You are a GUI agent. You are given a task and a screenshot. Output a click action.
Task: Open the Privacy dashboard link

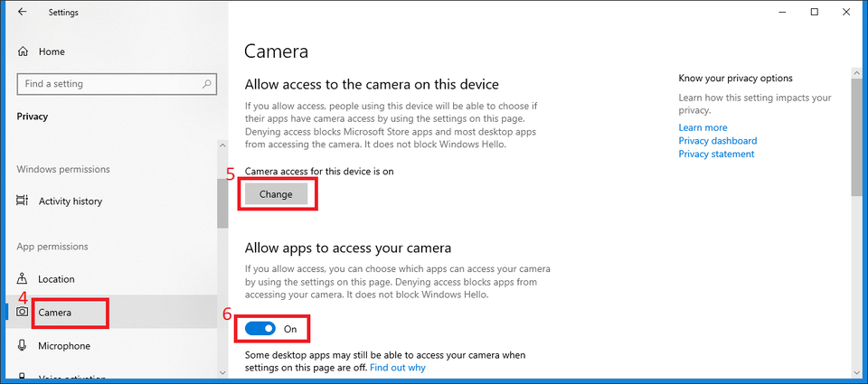[717, 141]
